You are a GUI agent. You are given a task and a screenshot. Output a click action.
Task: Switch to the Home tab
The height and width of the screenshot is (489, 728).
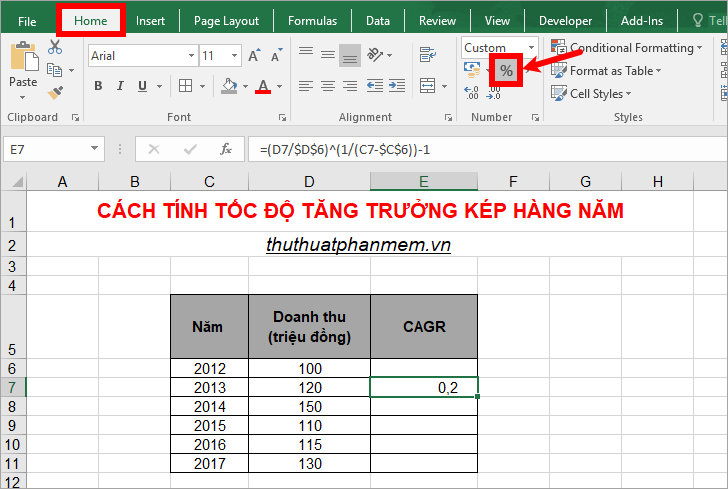91,21
